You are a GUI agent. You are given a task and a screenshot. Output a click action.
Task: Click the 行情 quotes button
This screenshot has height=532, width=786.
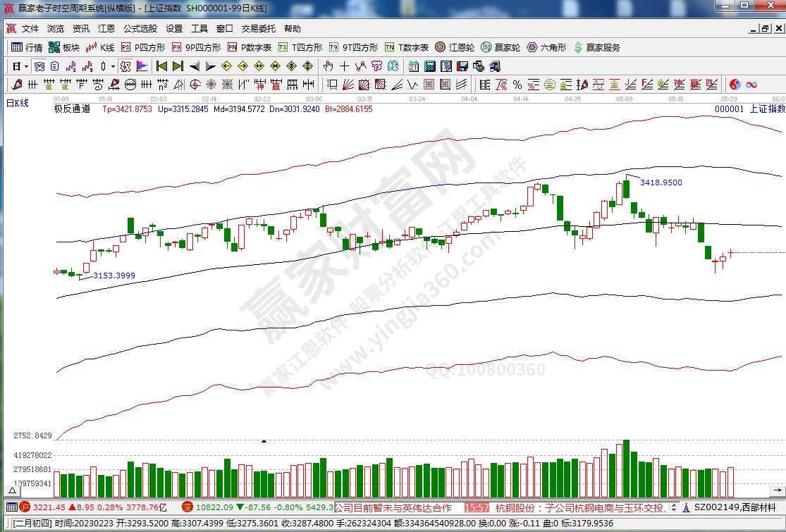coord(27,47)
